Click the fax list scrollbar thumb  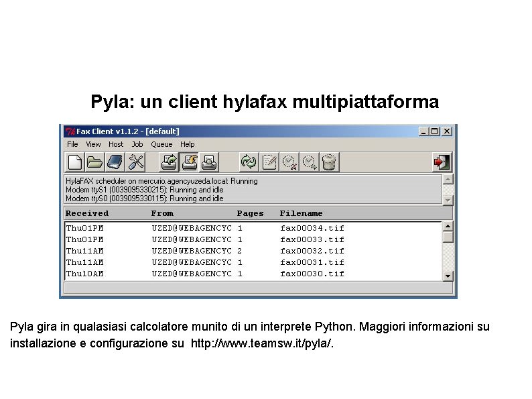tap(448, 237)
